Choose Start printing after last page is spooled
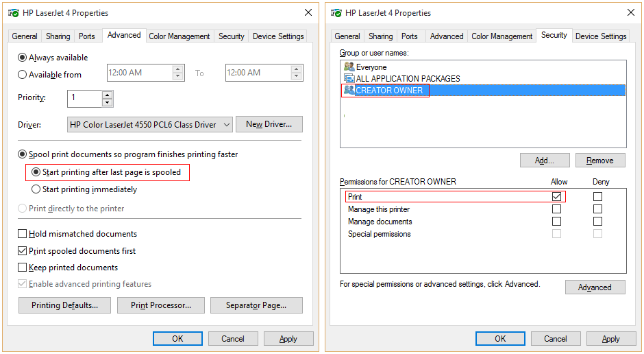The width and height of the screenshot is (644, 354). [36, 172]
